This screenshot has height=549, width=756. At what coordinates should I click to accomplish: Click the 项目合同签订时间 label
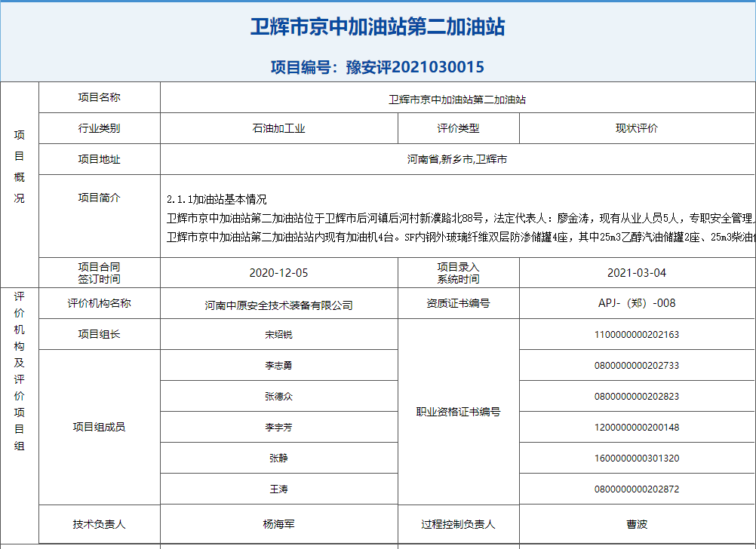click(x=100, y=273)
